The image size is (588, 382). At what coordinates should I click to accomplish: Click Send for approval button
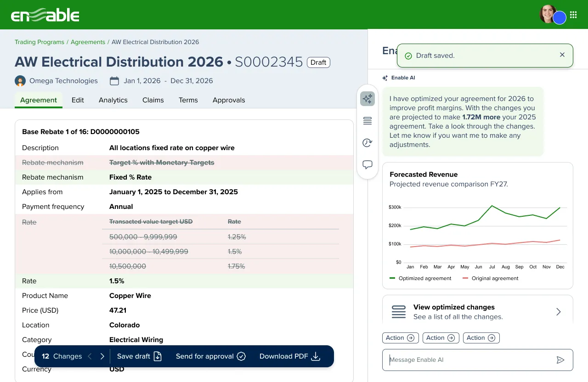pyautogui.click(x=211, y=356)
